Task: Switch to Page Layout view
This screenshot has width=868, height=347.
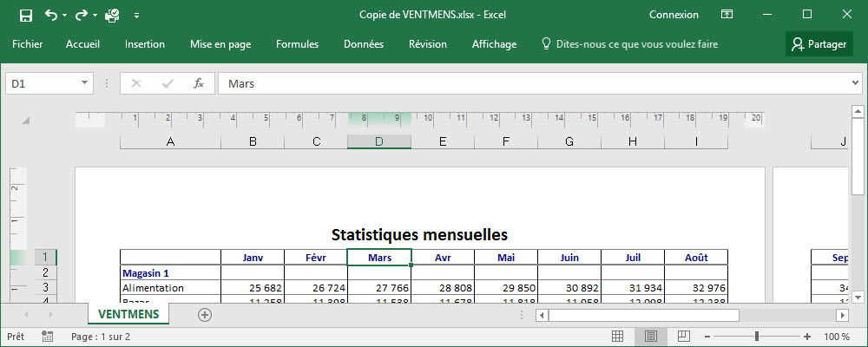Action: coord(650,337)
